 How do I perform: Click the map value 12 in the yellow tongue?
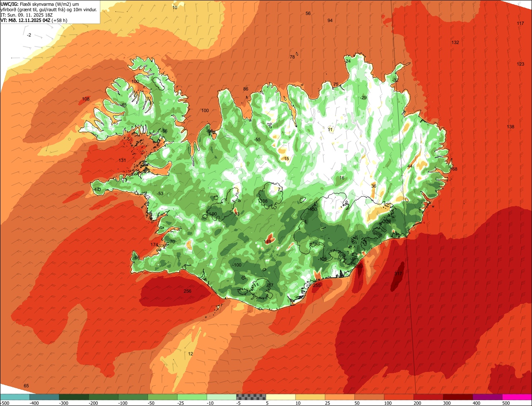[190, 354]
